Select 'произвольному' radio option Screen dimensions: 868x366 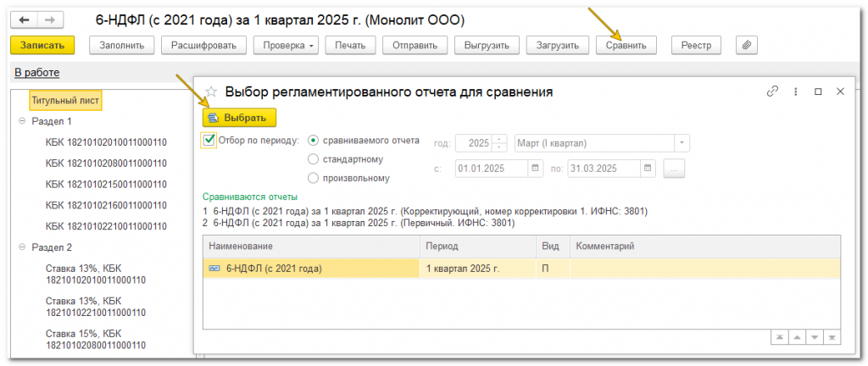pos(313,178)
